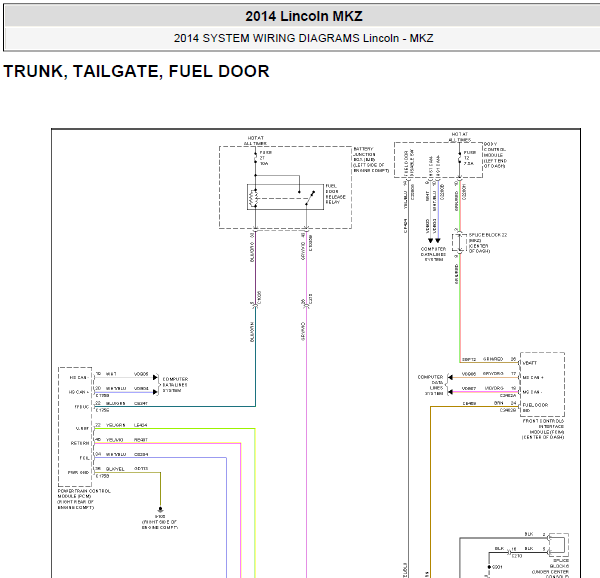Click the YEL/GRN wire label at PCM
This screenshot has height=578, width=600.
point(116,425)
